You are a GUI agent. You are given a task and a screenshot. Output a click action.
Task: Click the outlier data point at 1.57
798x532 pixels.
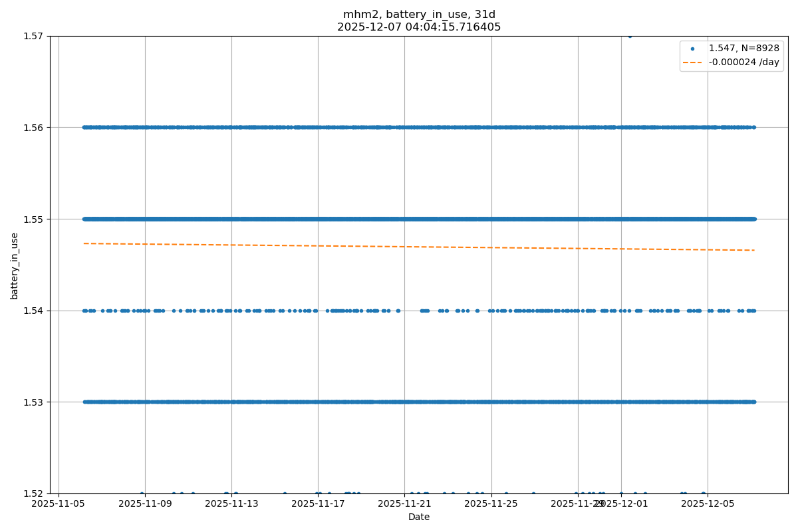(x=630, y=36)
